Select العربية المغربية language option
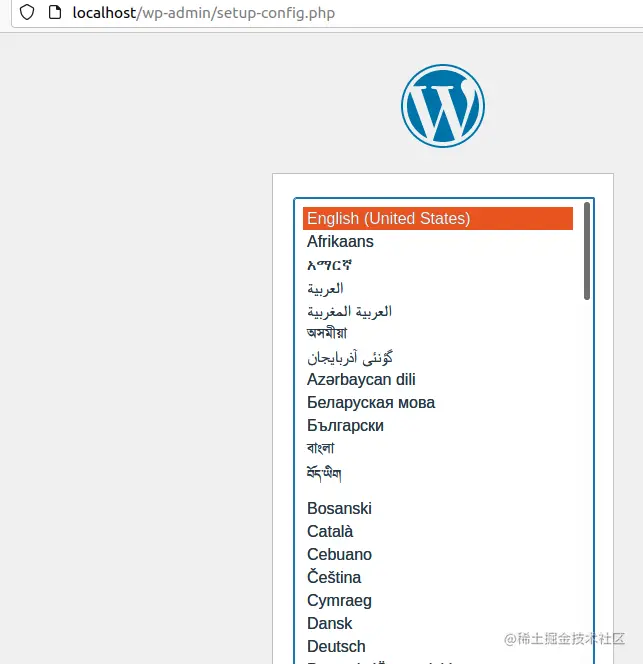Image resolution: width=643 pixels, height=664 pixels. [x=438, y=311]
